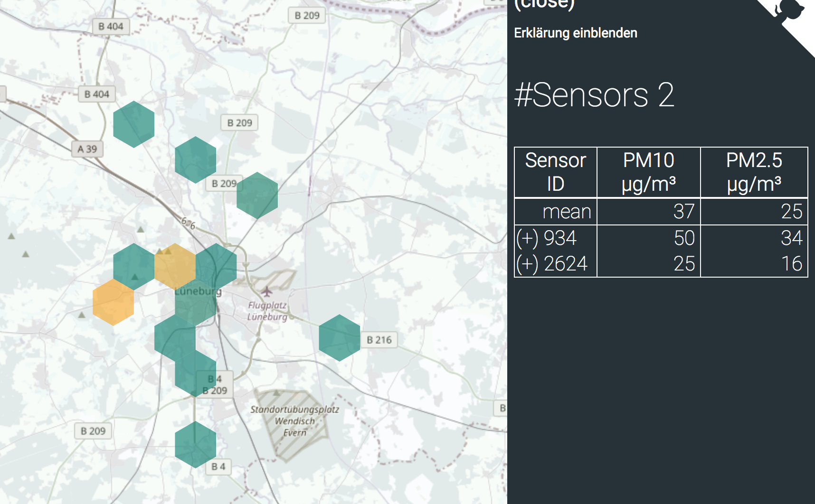Click the mean row in sensor table
Viewport: 815px width, 504px height.
(661, 212)
